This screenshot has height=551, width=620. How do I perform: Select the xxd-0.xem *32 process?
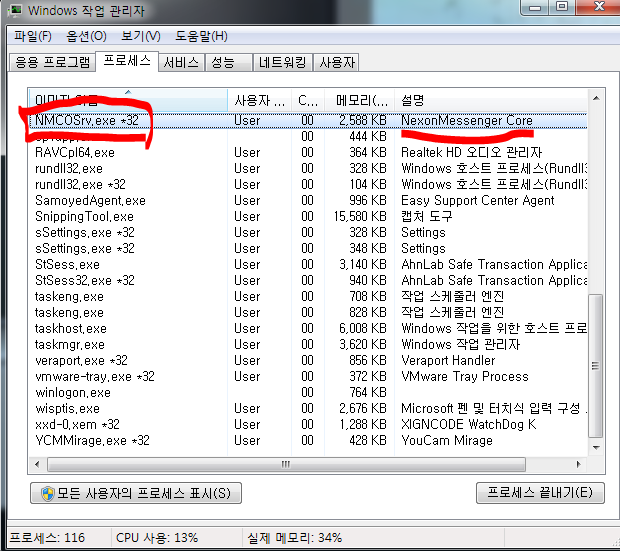tap(308, 424)
